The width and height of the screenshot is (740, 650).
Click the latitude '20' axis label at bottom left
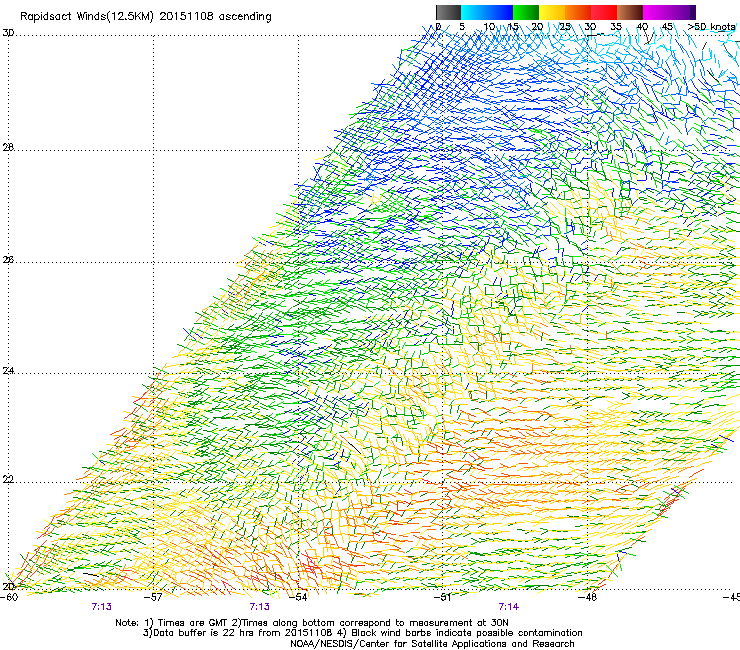[x=8, y=586]
